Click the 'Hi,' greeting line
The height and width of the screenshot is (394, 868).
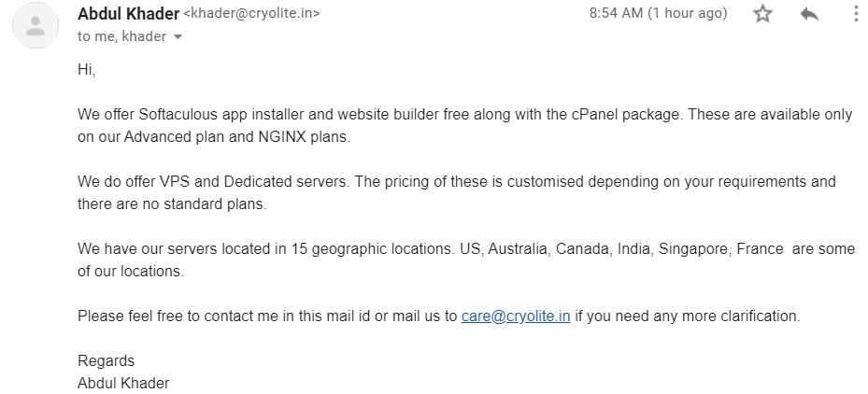86,70
